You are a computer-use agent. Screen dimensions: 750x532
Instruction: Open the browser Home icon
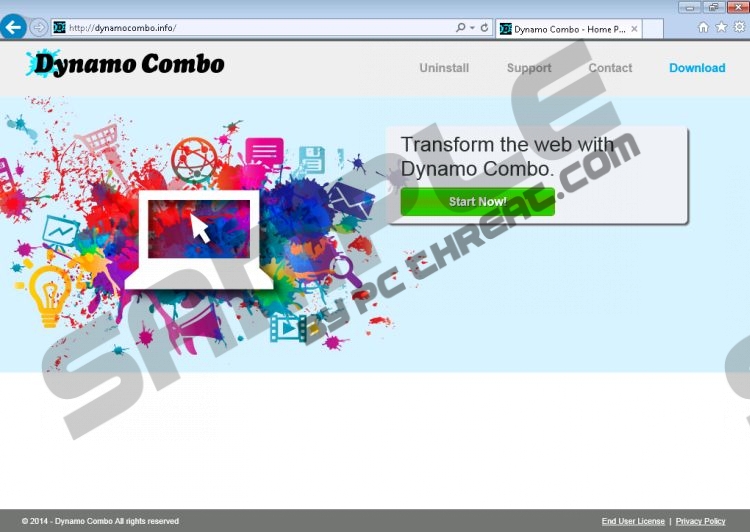tap(703, 27)
